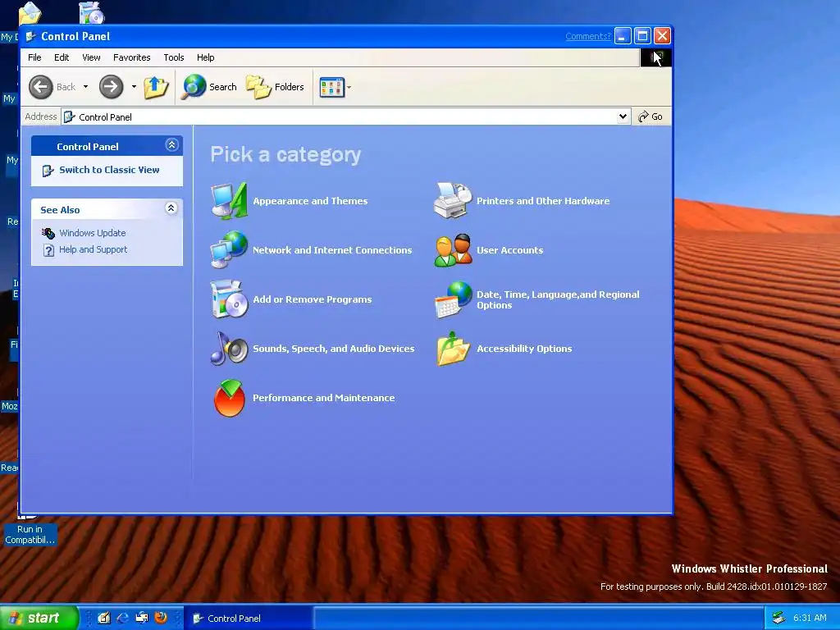Open the Search toolbar button

click(x=209, y=87)
